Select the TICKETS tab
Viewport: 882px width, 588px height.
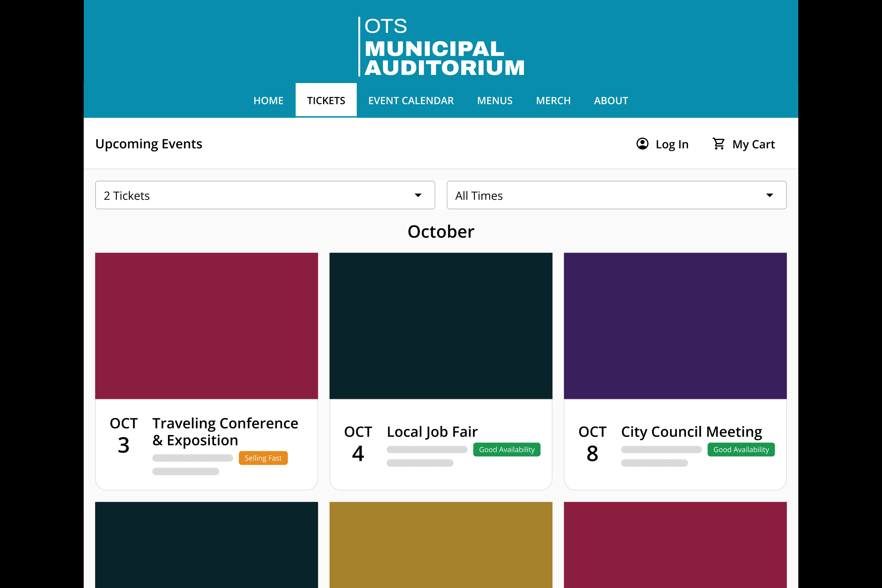[326, 100]
